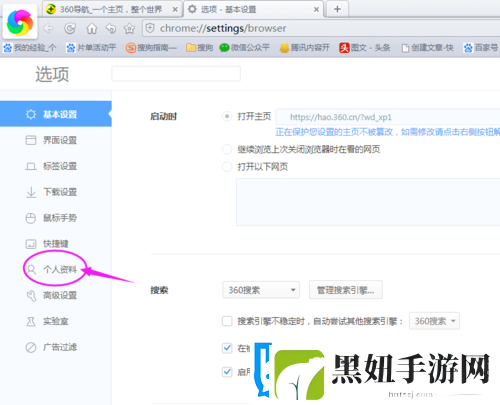
Task: Open 高级设置 in the sidebar
Action: point(56,295)
